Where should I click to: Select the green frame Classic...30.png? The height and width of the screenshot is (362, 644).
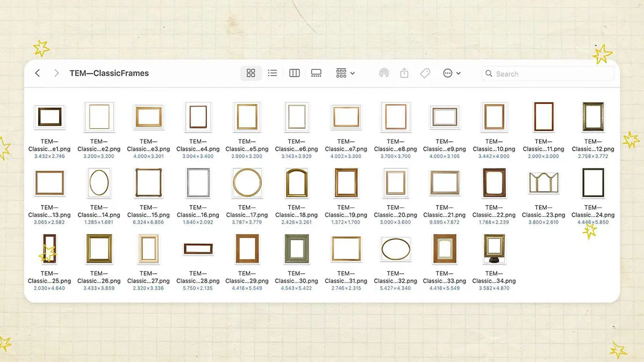(x=296, y=248)
